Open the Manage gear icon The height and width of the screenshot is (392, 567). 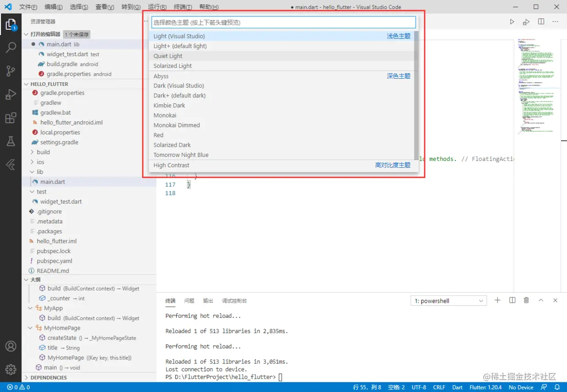point(11,369)
